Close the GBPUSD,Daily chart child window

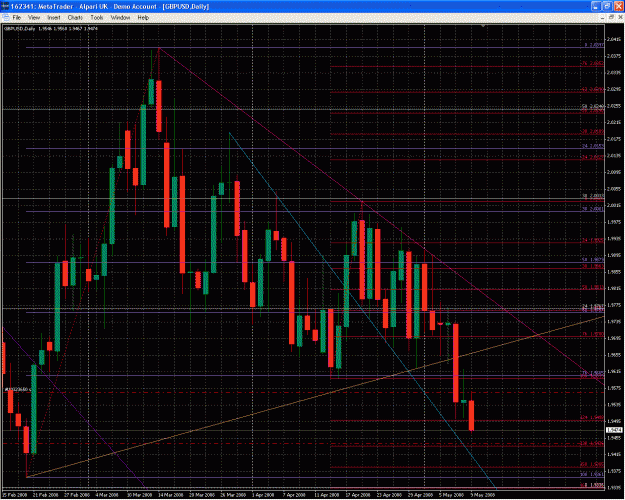620,18
